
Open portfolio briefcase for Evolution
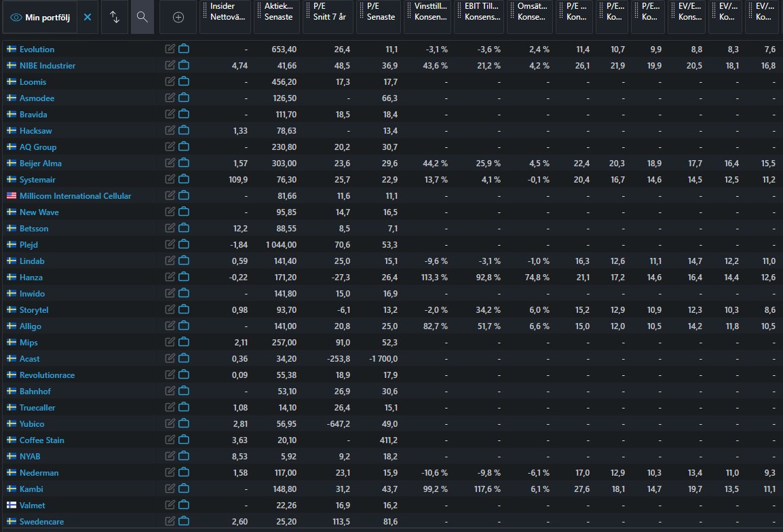[x=184, y=49]
